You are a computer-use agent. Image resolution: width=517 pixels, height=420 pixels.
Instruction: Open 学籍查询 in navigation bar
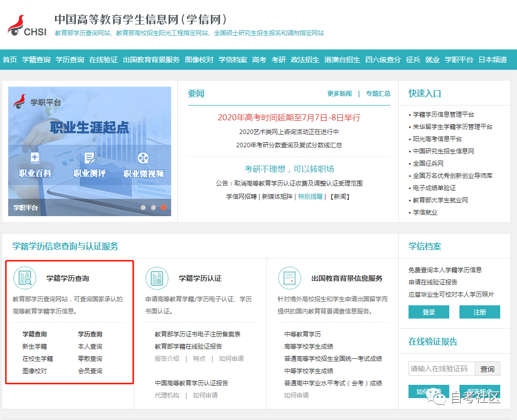point(36,60)
